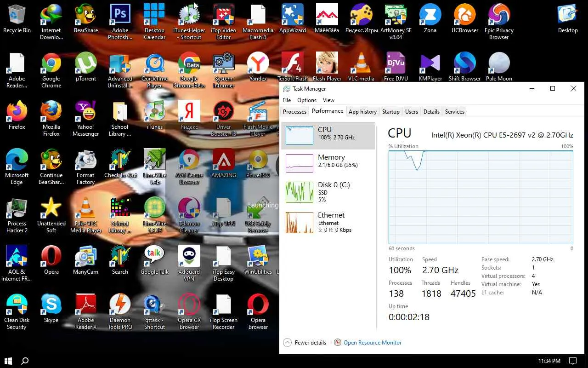Click the taskbar clock showing 11:34 PM

click(x=549, y=361)
